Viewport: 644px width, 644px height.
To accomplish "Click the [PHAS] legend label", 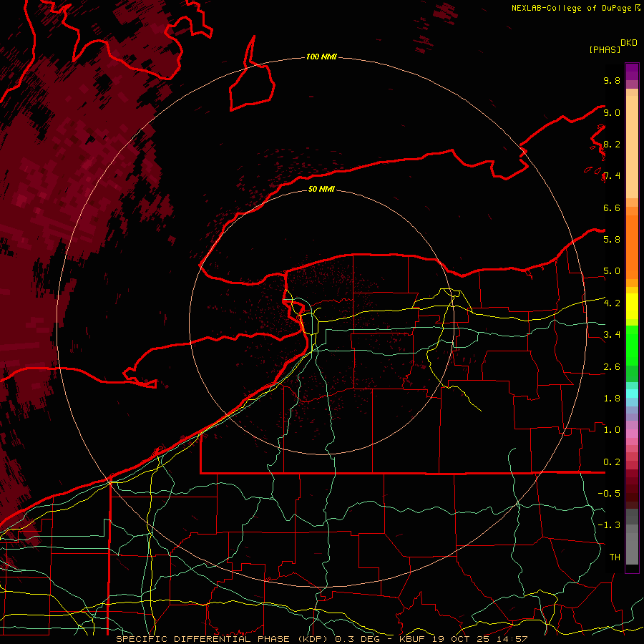I will pyautogui.click(x=605, y=49).
